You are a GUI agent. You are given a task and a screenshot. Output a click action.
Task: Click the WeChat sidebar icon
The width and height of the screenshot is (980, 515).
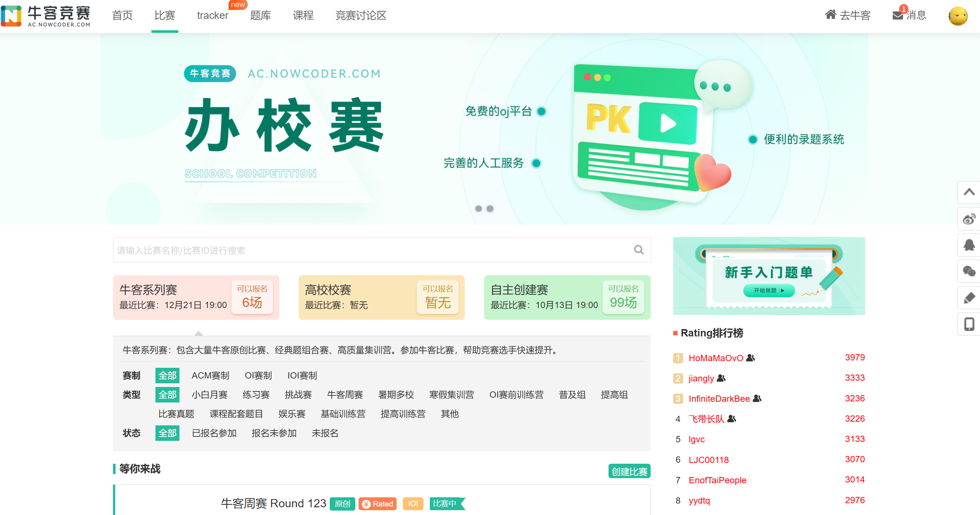pyautogui.click(x=969, y=272)
